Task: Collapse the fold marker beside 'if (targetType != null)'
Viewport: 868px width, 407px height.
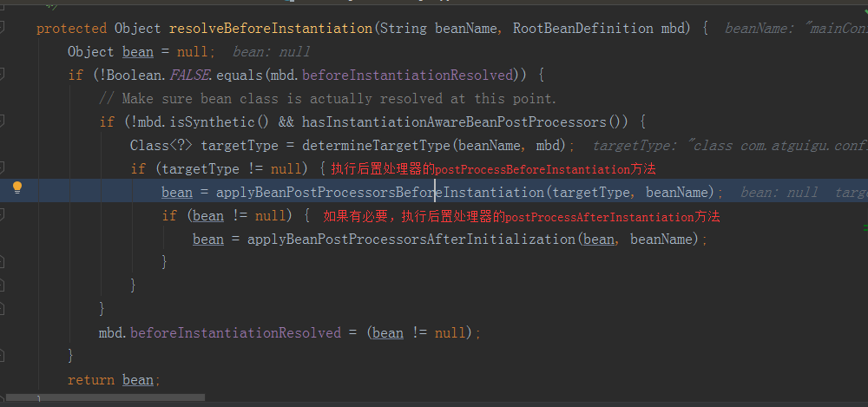Action: 3,169
